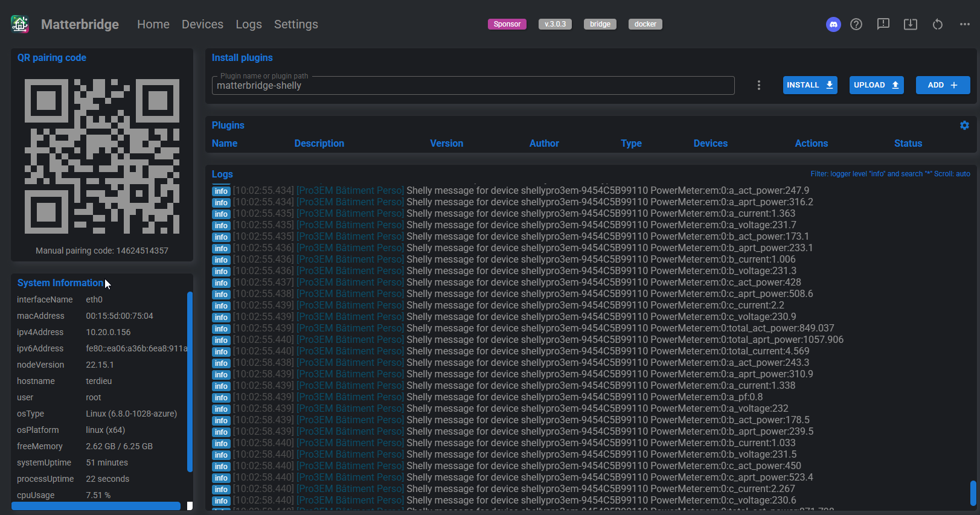Open the three-dot menu in header
The width and height of the screenshot is (980, 515).
[964, 24]
